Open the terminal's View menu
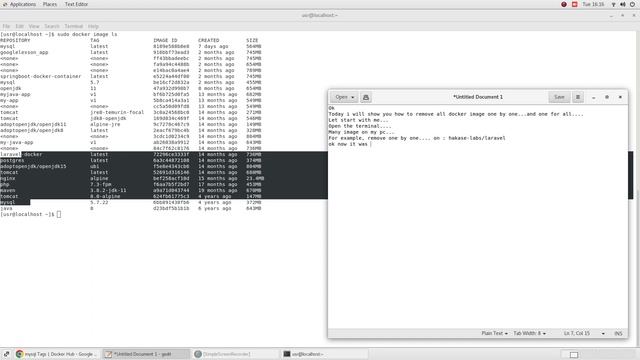This screenshot has height=360, width=640. [x=34, y=26]
